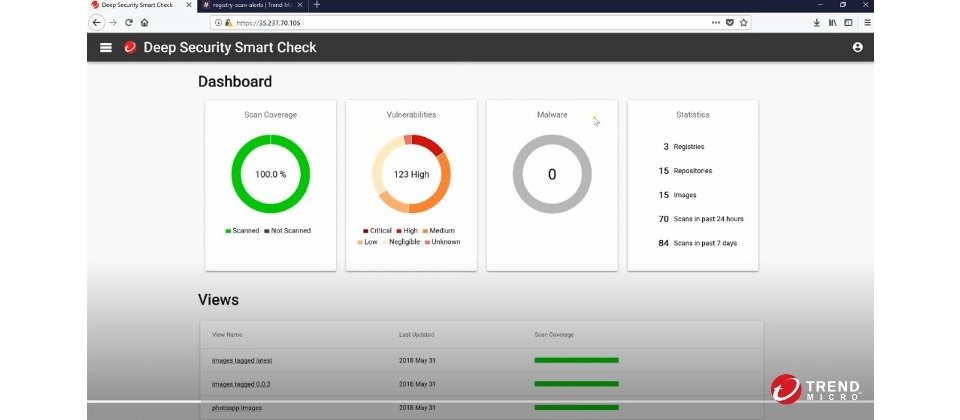Open the hamburger navigation menu
960x420 pixels.
(106, 48)
